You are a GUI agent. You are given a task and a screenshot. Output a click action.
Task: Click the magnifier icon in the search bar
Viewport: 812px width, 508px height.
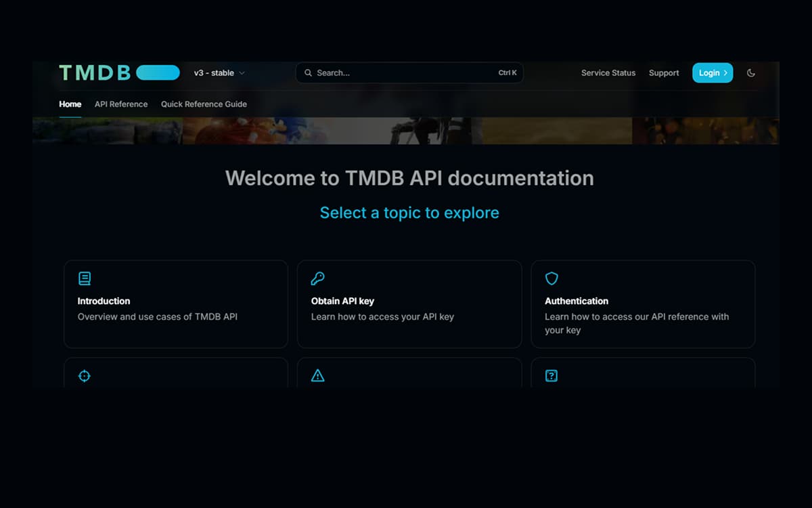[308, 72]
